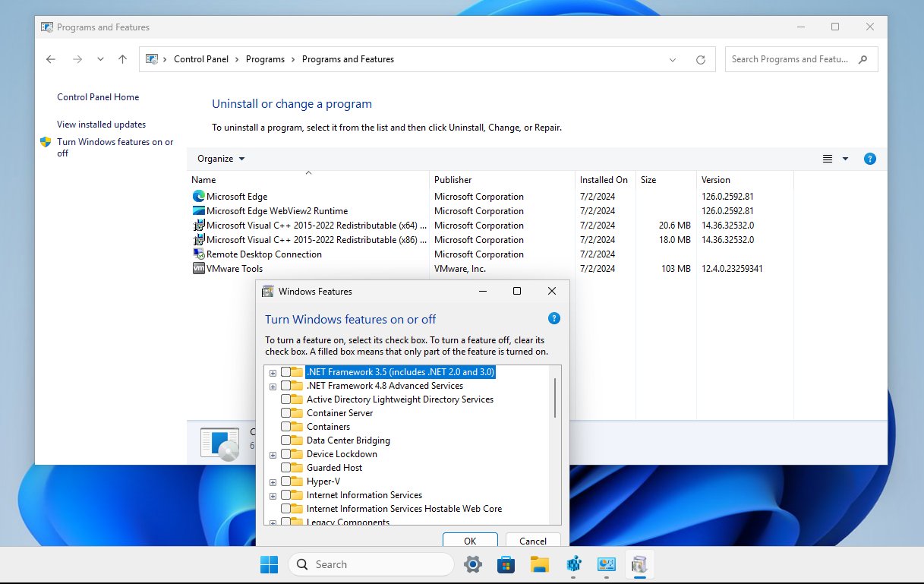Click the folder icon beside Hyper-V
924x584 pixels.
[x=298, y=481]
